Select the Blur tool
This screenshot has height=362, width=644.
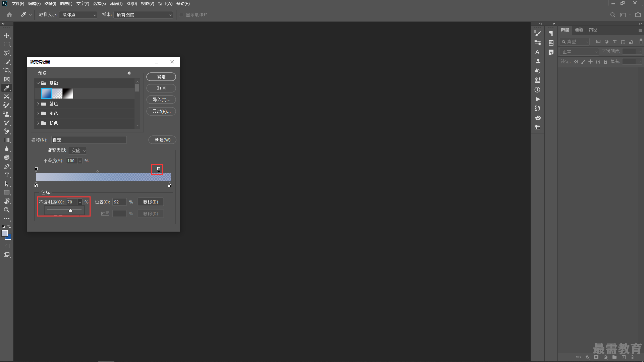coord(7,149)
